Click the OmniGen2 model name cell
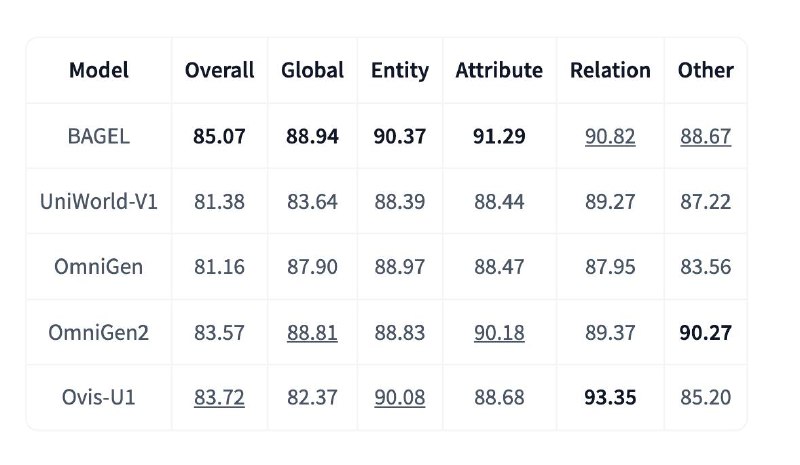 98,333
